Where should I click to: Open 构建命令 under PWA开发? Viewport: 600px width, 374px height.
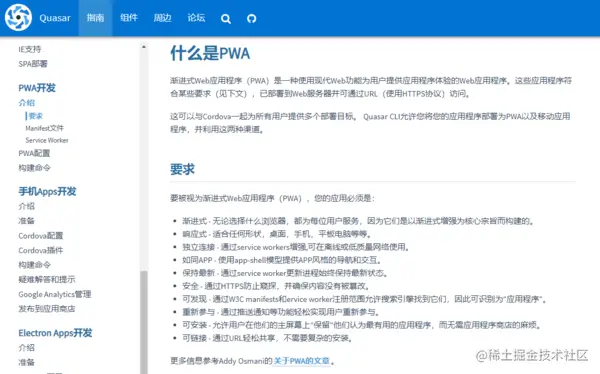[x=34, y=168]
